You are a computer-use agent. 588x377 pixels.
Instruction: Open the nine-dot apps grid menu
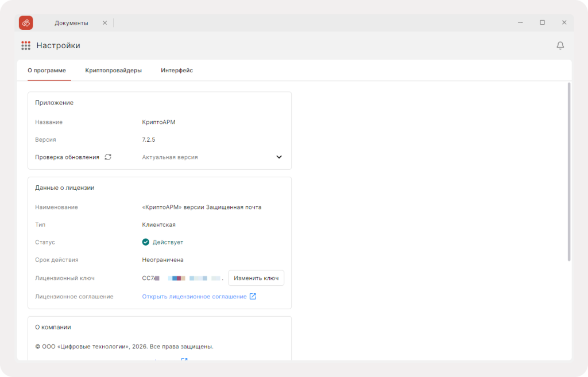(x=26, y=46)
